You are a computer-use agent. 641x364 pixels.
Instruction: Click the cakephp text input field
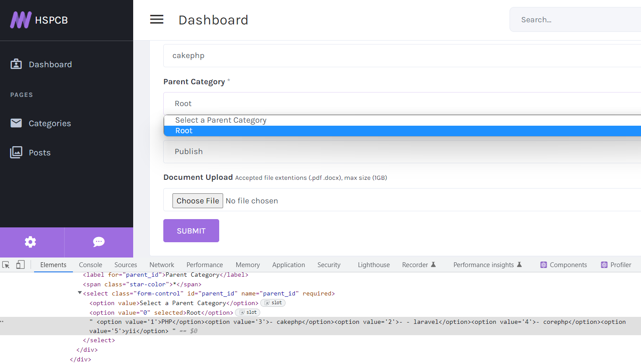[x=402, y=55]
